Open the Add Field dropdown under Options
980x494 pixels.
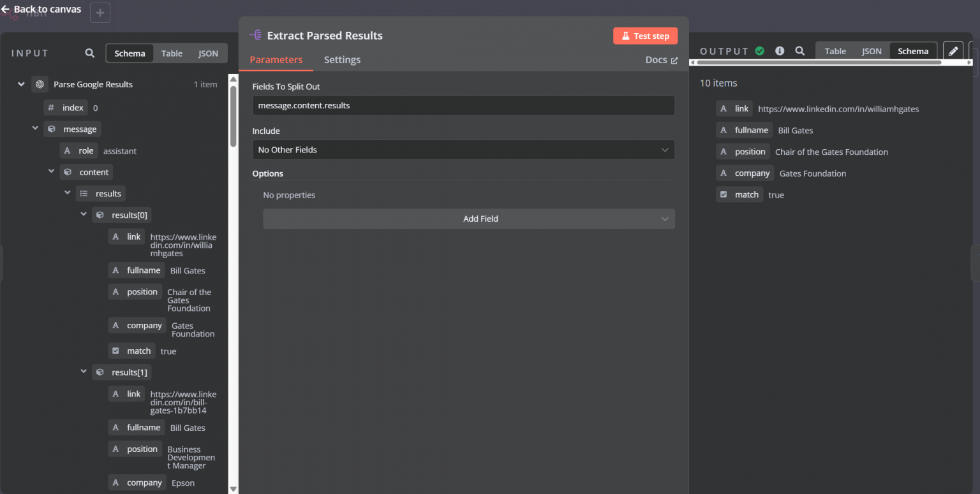[469, 219]
